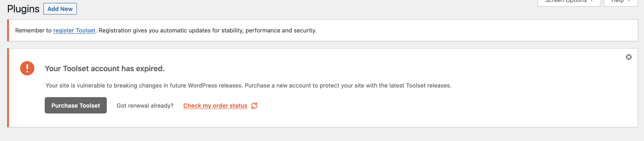Click the orange refresh order status icon
The height and width of the screenshot is (141, 644).
coord(254,106)
